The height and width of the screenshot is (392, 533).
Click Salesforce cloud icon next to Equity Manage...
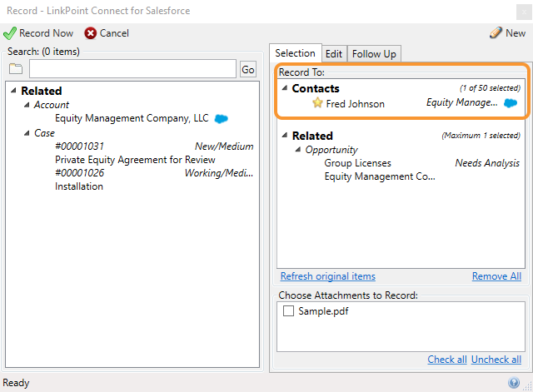[x=511, y=103]
